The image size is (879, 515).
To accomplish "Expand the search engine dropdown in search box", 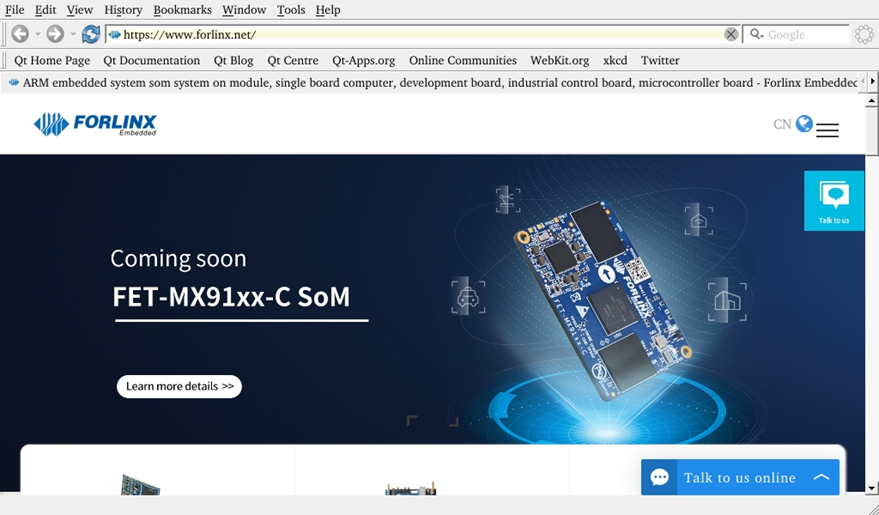I will pos(757,34).
